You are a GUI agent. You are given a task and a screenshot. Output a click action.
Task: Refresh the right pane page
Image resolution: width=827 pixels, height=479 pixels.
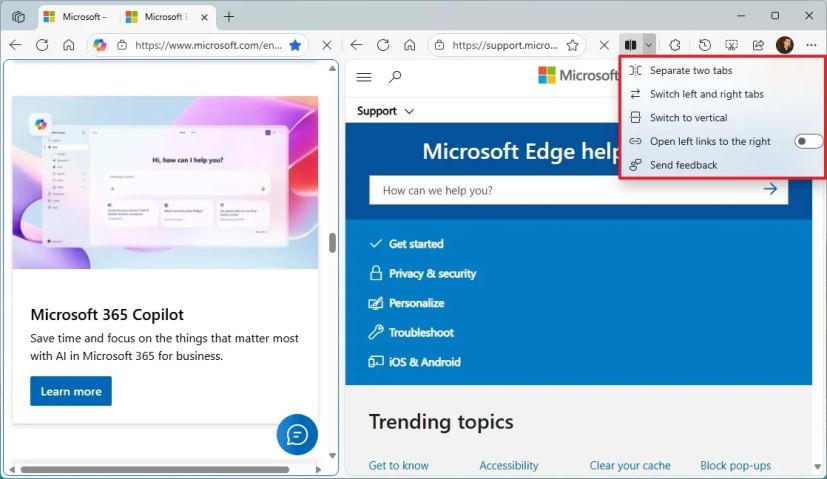tap(383, 45)
